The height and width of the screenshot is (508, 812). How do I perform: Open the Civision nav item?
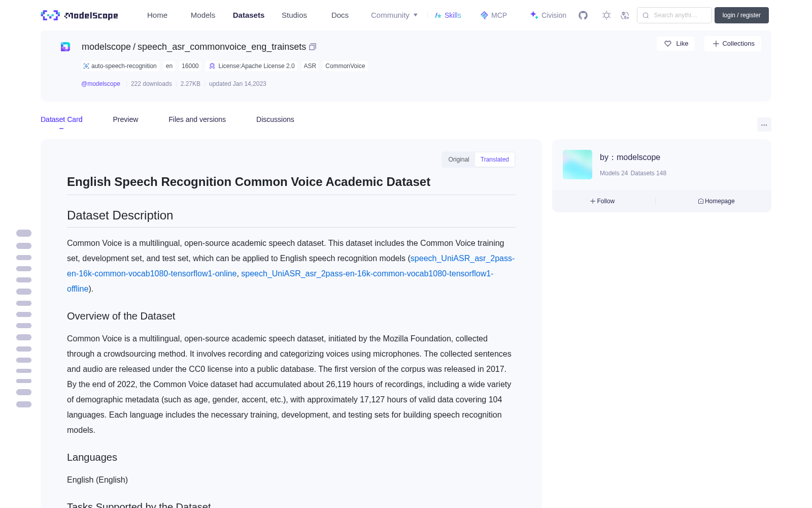click(548, 15)
